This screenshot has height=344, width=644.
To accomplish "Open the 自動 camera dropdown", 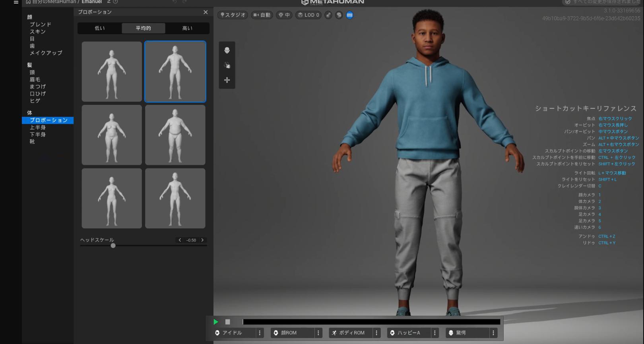I will tap(262, 15).
